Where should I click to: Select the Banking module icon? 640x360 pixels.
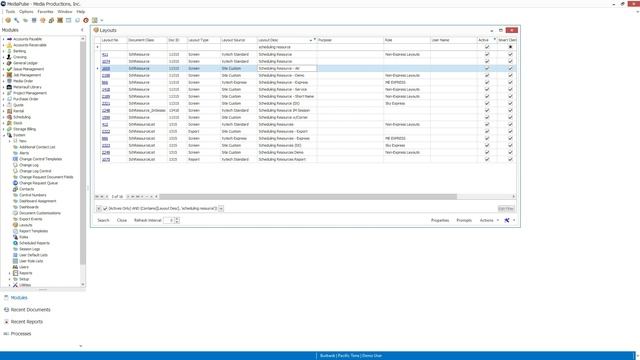pos(9,51)
